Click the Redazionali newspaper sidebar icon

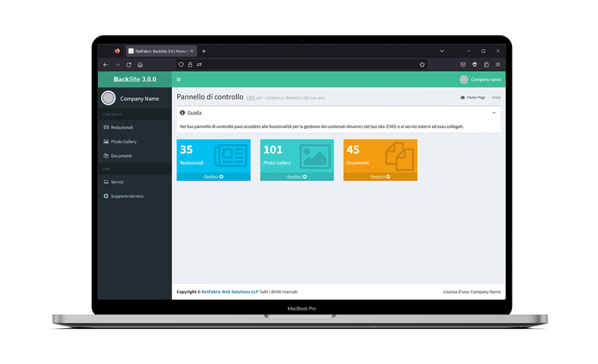click(x=106, y=127)
